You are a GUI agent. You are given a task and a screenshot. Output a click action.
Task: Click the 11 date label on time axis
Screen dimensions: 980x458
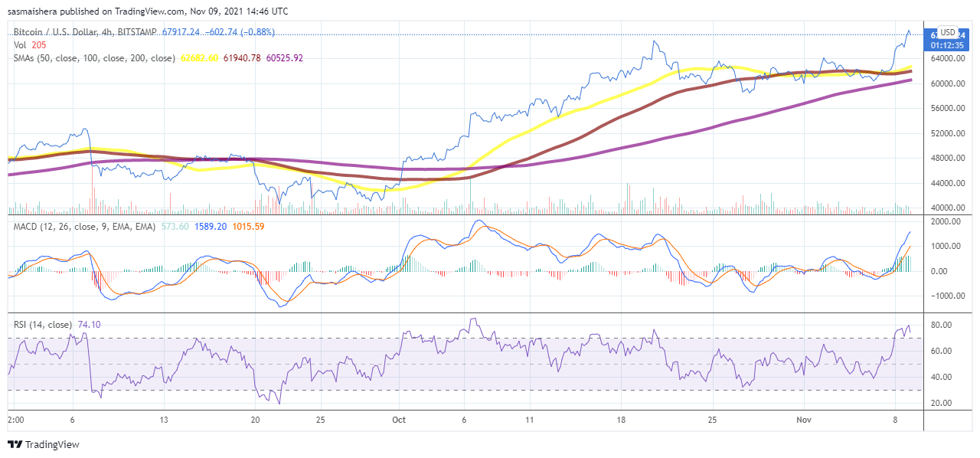pos(530,420)
